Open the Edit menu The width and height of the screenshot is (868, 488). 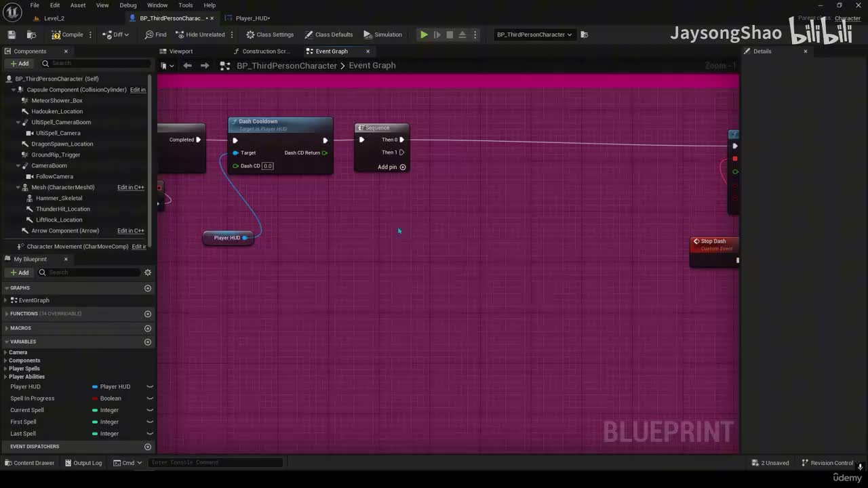[55, 5]
